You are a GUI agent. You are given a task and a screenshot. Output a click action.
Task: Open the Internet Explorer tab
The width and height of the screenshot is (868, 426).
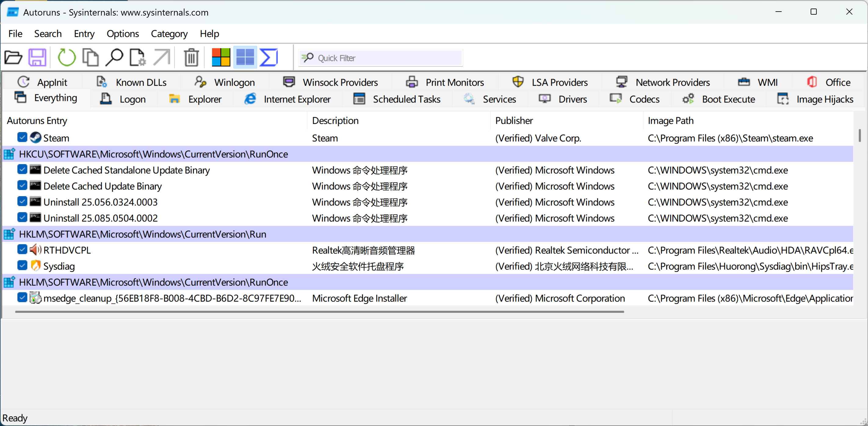[x=288, y=99]
